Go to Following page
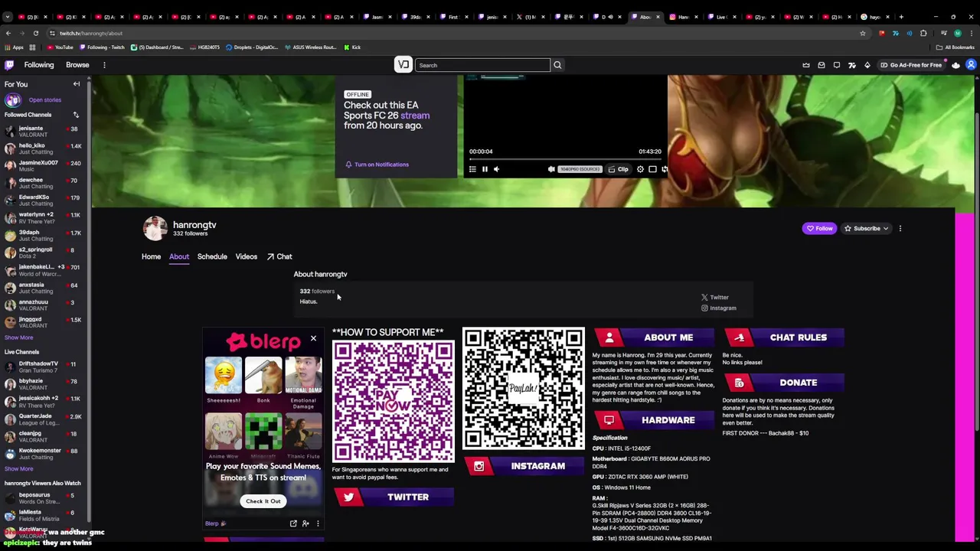980x551 pixels. click(38, 65)
